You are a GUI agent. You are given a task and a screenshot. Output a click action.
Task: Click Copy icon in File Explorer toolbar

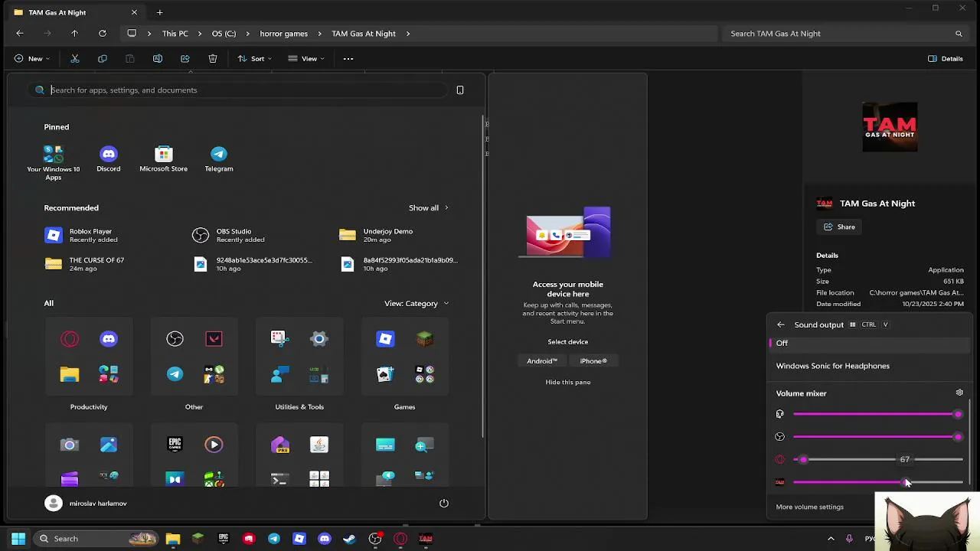(x=103, y=59)
